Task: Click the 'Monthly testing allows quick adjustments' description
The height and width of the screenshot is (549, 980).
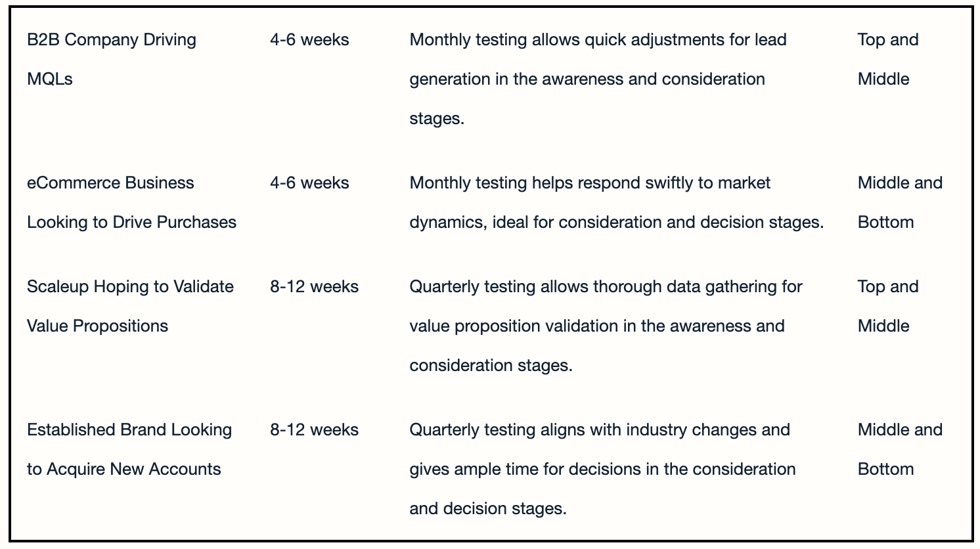Action: (598, 79)
